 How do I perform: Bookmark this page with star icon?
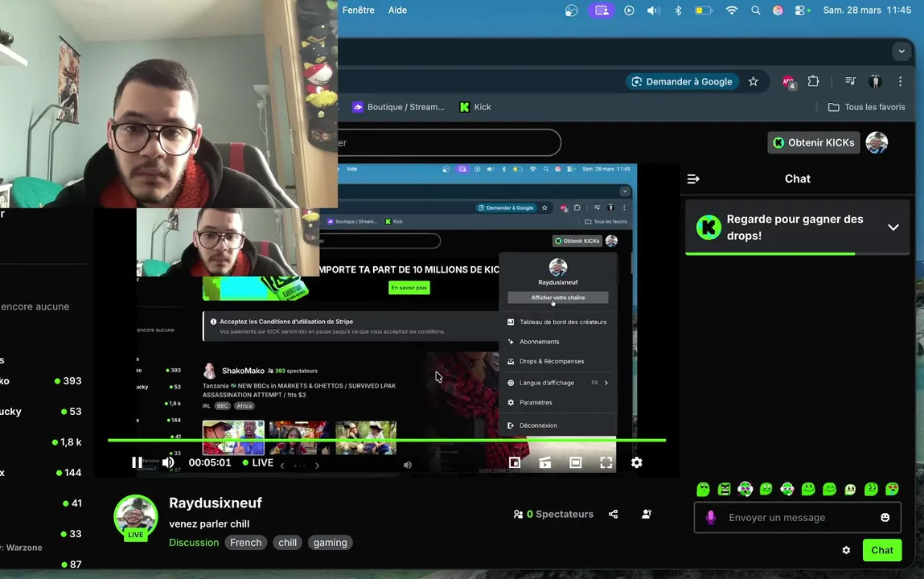[753, 82]
